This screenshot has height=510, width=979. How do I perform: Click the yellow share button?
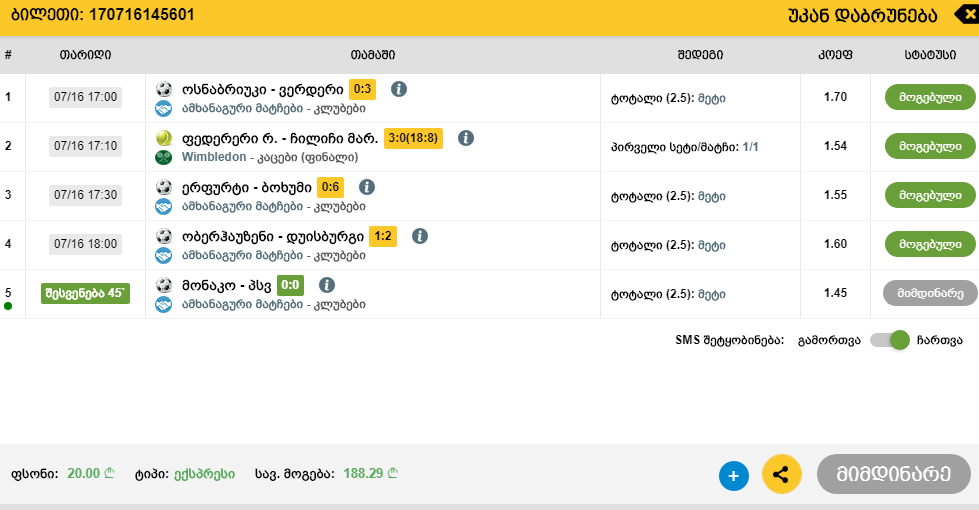coord(782,475)
